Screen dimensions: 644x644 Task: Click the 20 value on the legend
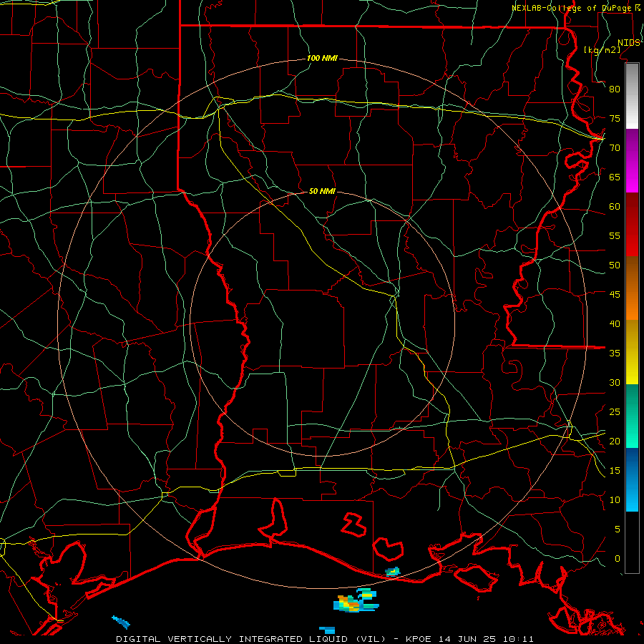[x=615, y=441]
